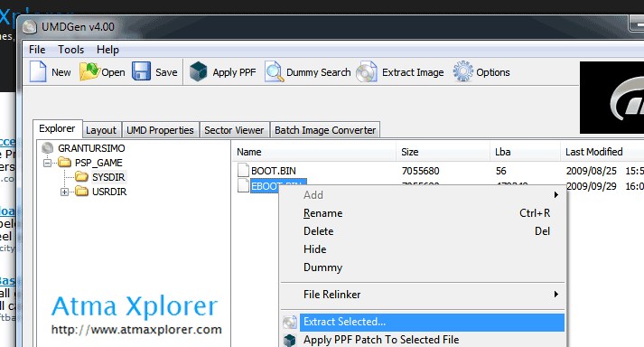644x347 pixels.
Task: Sort by the Size column header
Action: pos(443,152)
